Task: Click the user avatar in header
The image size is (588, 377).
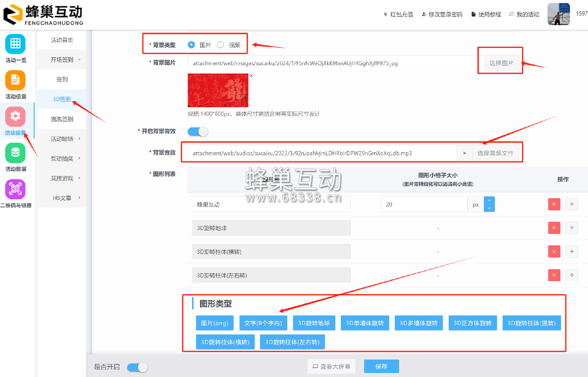Action: [x=558, y=14]
